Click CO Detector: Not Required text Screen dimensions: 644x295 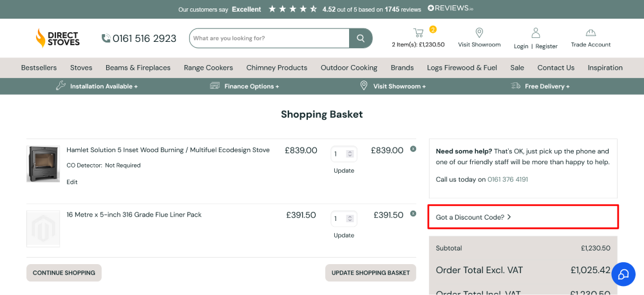click(104, 166)
